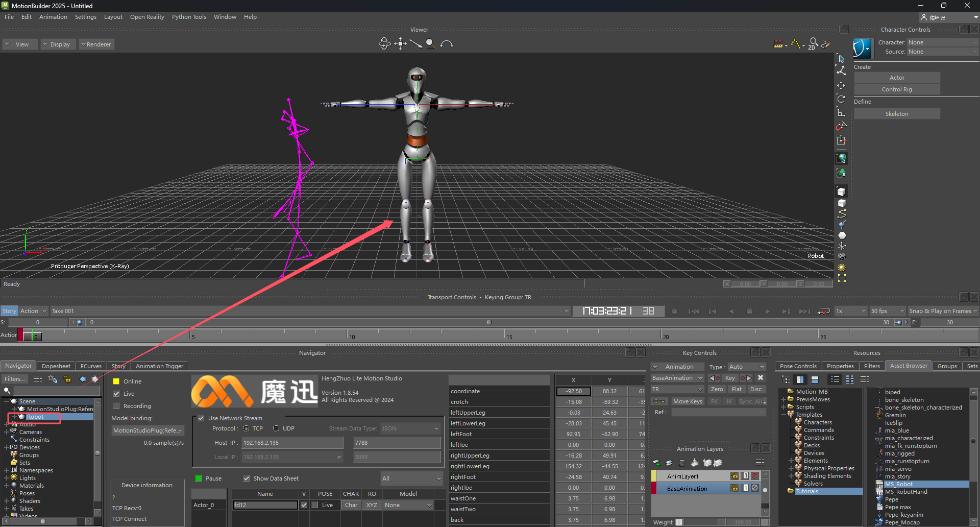
Task: Select the viewer Orbit camera tool
Action: 384,44
